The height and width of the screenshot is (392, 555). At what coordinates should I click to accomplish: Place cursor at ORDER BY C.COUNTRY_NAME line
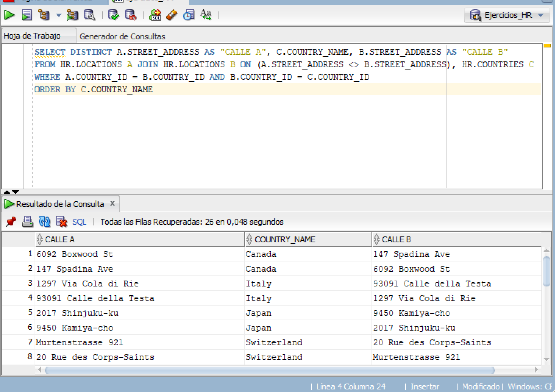[x=93, y=89]
